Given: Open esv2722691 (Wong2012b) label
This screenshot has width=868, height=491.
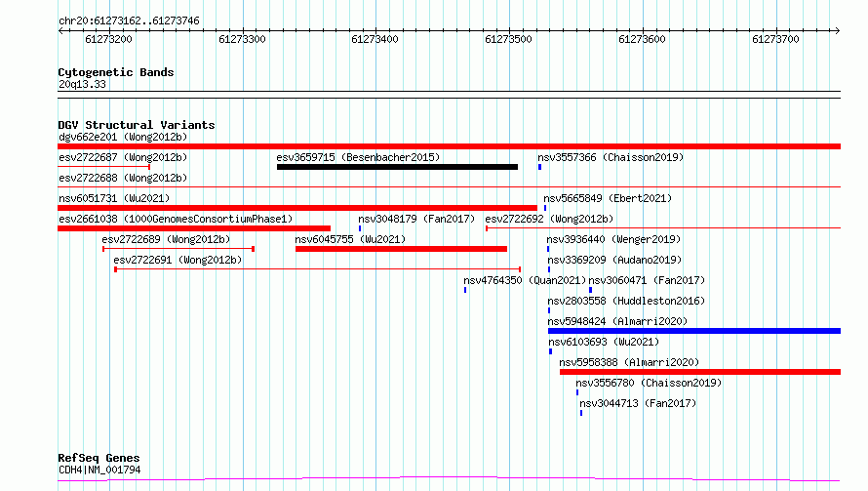Looking at the screenshot, I should point(178,260).
